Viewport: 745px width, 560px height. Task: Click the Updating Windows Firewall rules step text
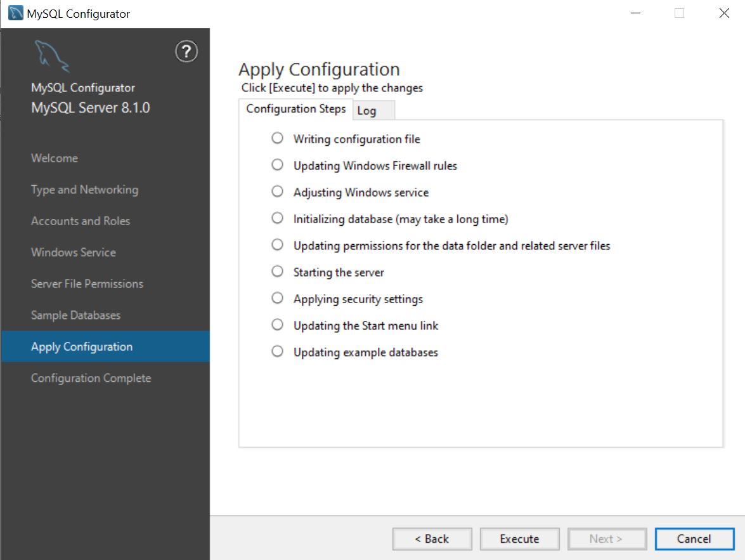coord(376,165)
